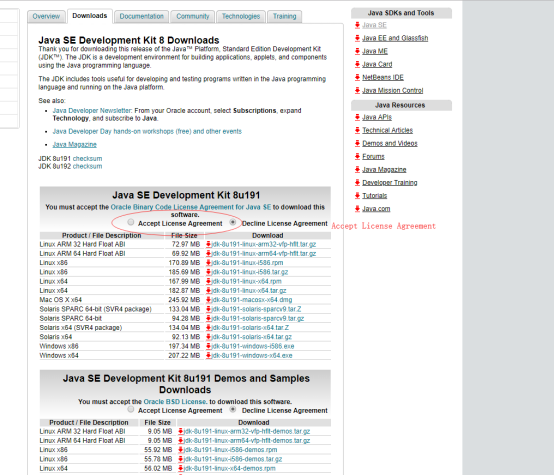Open the Oracle BSD License link
The width and height of the screenshot is (554, 475).
[x=175, y=402]
